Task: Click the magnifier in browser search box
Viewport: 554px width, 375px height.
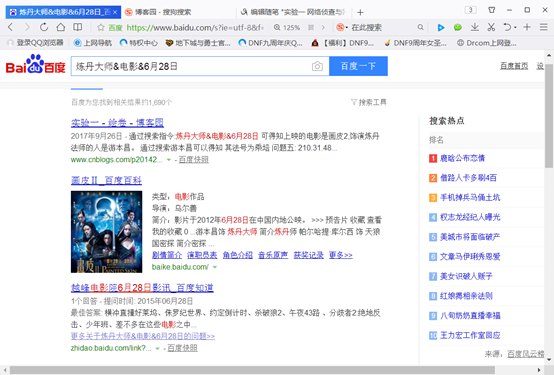Action: (420, 27)
